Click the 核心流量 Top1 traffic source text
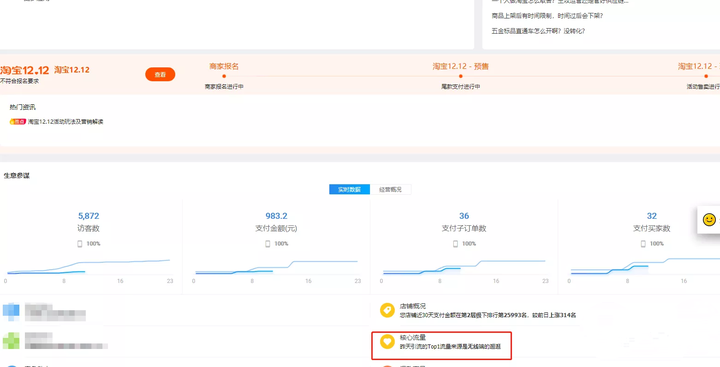720x367 pixels. [x=450, y=347]
